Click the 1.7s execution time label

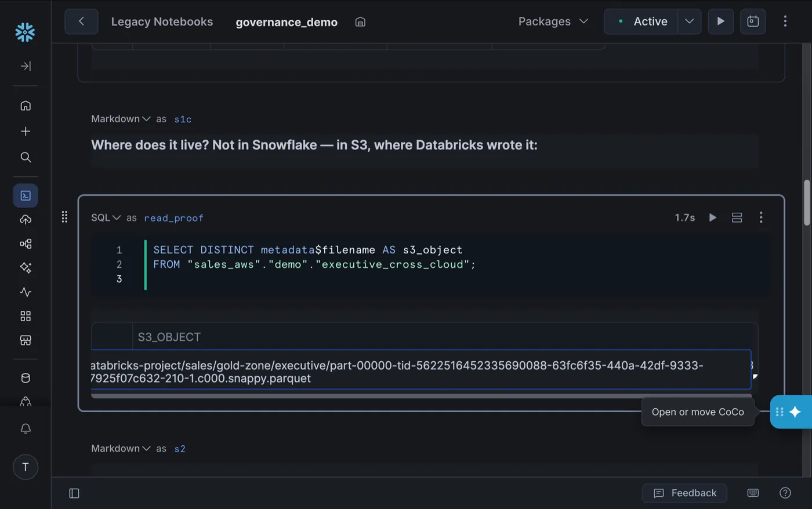coord(685,217)
